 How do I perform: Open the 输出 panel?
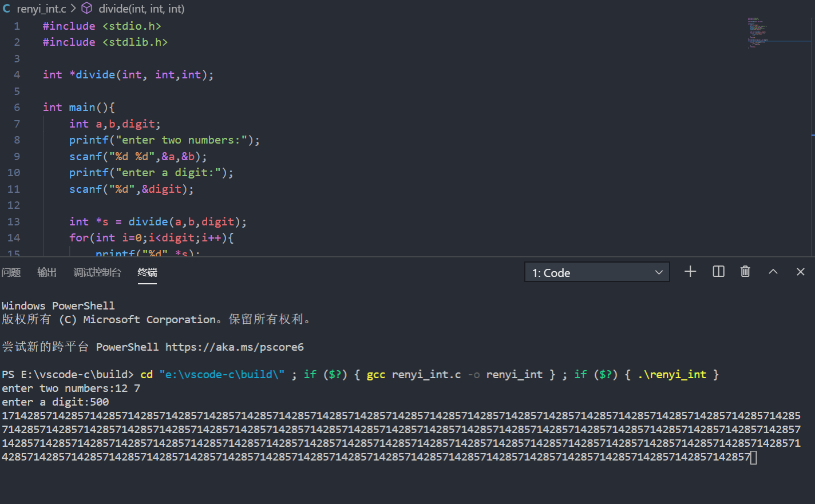(46, 273)
